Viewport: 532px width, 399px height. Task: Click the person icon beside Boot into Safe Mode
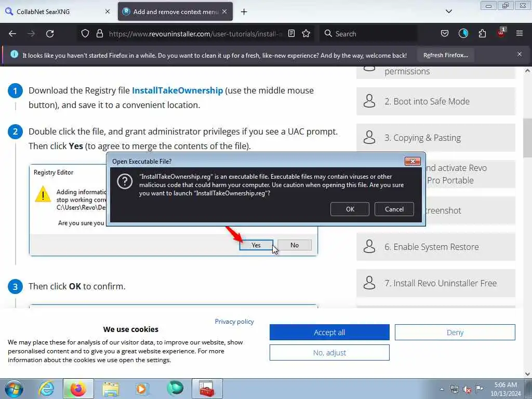click(x=369, y=101)
